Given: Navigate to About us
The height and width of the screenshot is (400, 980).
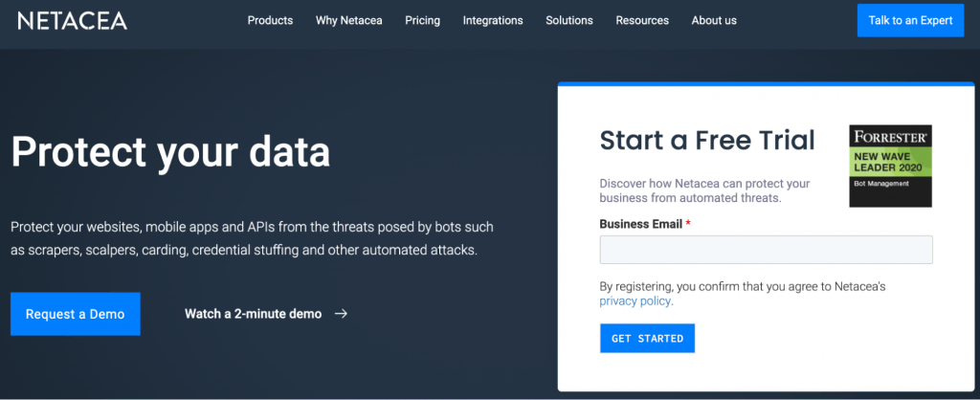Looking at the screenshot, I should pyautogui.click(x=714, y=20).
